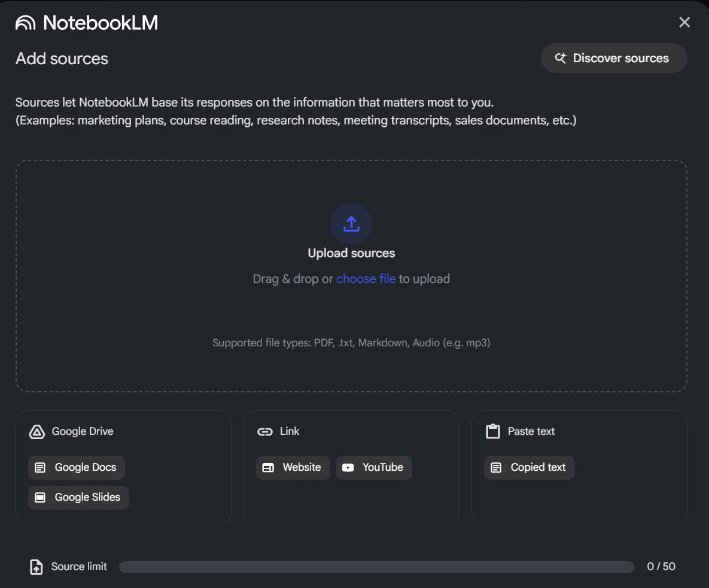Screen dimensions: 709x588
Task: Click the Add sources title
Action: tap(62, 58)
